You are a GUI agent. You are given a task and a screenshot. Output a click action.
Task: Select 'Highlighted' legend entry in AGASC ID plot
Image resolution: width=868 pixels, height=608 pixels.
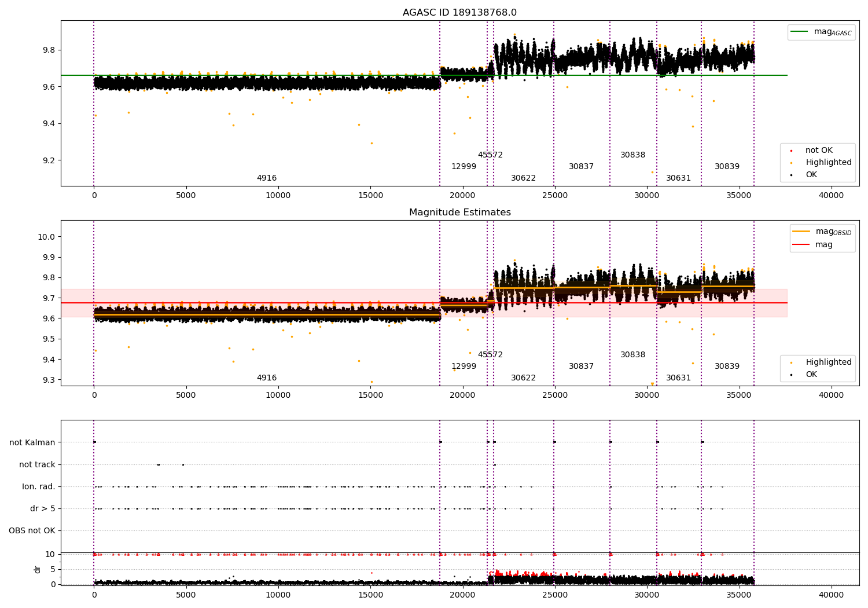point(828,163)
